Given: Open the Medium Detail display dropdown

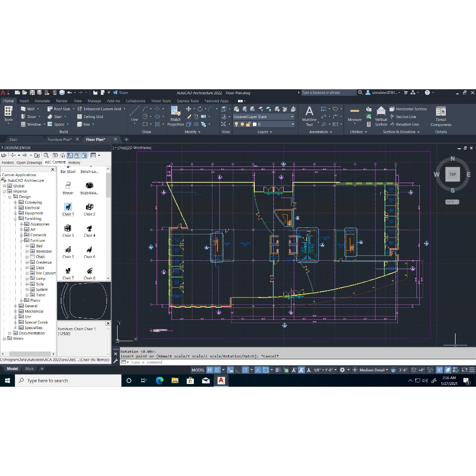Looking at the screenshot, I should 374,370.
